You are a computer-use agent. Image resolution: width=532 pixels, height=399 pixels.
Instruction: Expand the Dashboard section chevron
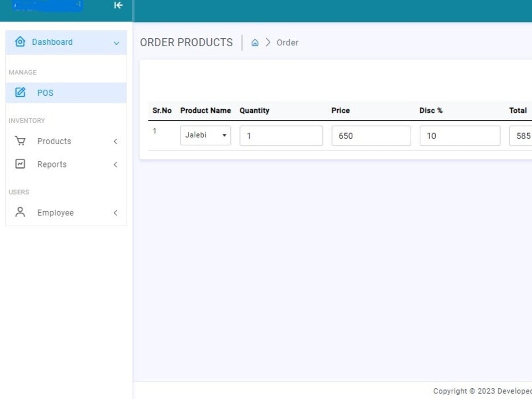[117, 43]
